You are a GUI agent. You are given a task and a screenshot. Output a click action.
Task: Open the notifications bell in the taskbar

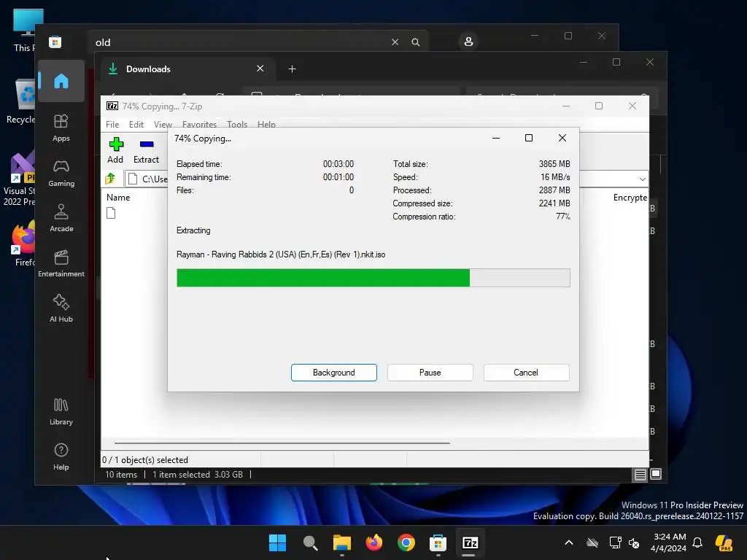[x=697, y=542]
